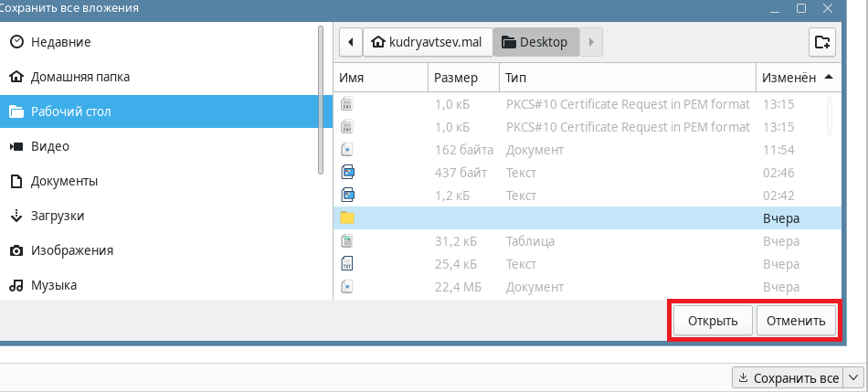The image size is (868, 392).
Task: Select Изображения in the sidebar
Action: (71, 250)
